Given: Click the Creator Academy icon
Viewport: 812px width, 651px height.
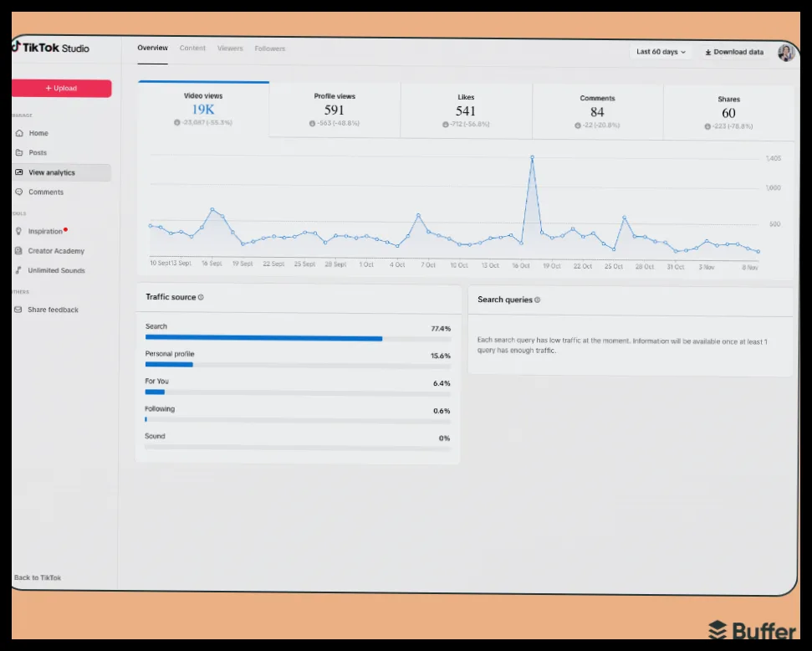Looking at the screenshot, I should (x=18, y=251).
